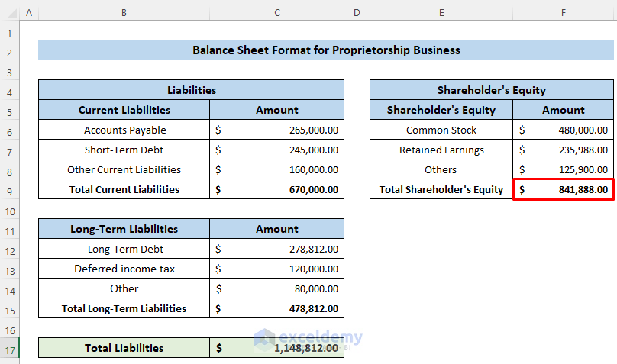Select the 160,000.00 amount cell

277,169
